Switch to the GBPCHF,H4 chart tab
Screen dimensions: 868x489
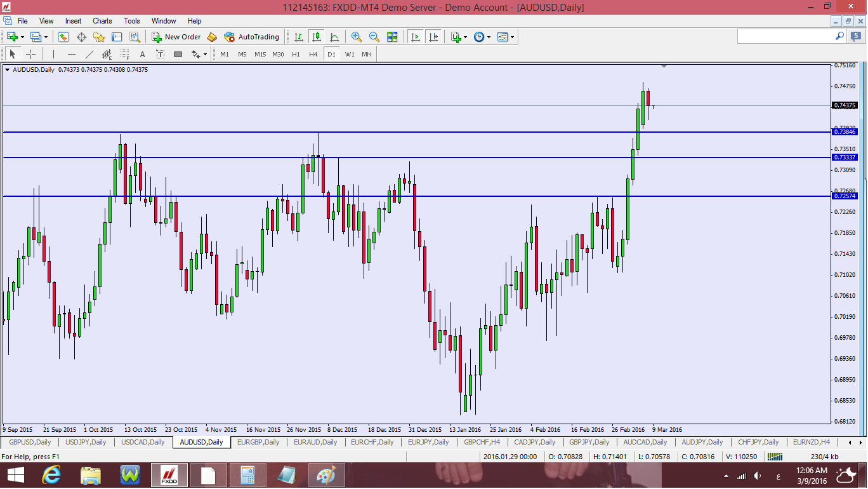[482, 442]
